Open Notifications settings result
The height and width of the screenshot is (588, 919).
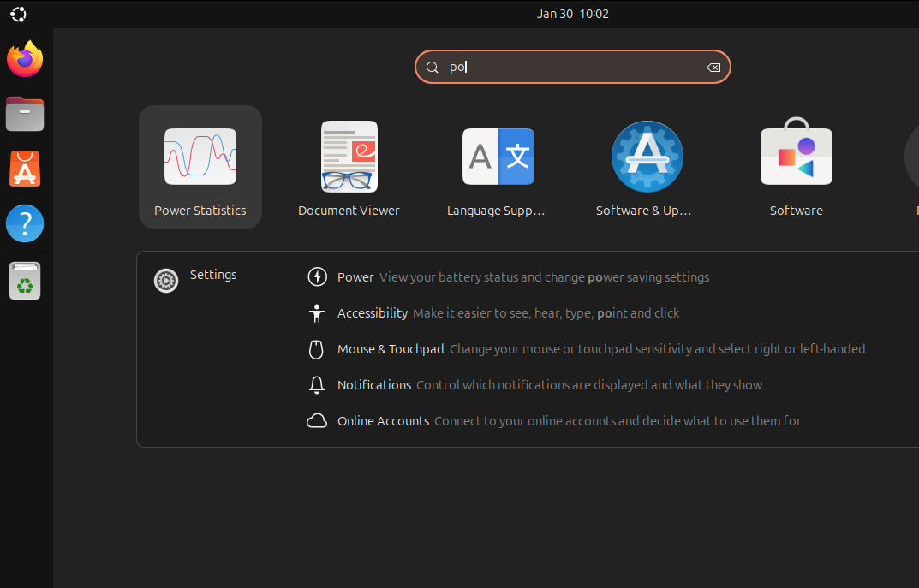[374, 384]
